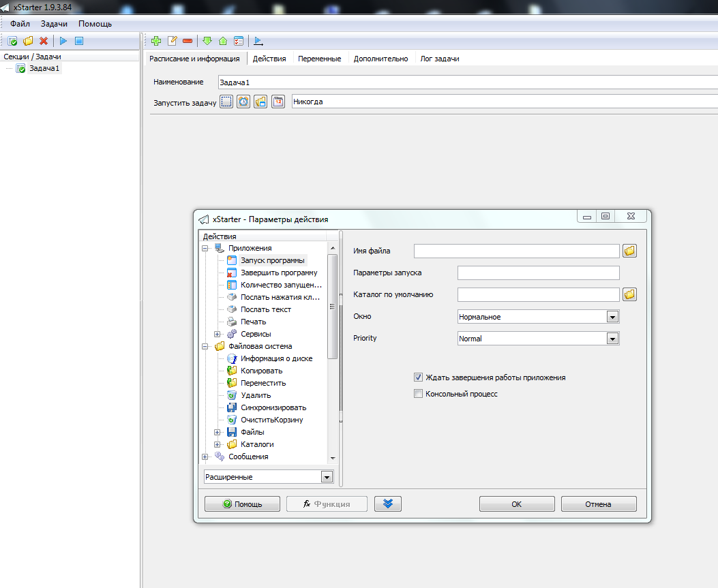Move item up with green up arrow icon
The width and height of the screenshot is (718, 588).
[223, 41]
